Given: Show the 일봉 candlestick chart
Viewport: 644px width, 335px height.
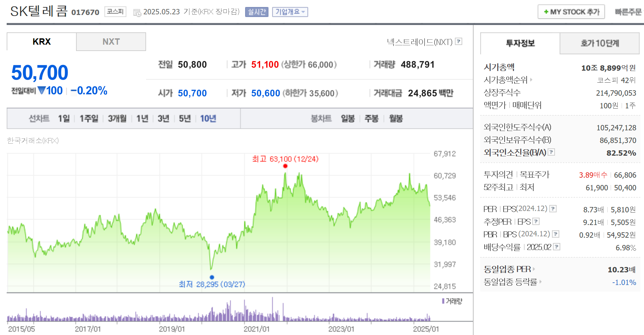Looking at the screenshot, I should pos(348,118).
